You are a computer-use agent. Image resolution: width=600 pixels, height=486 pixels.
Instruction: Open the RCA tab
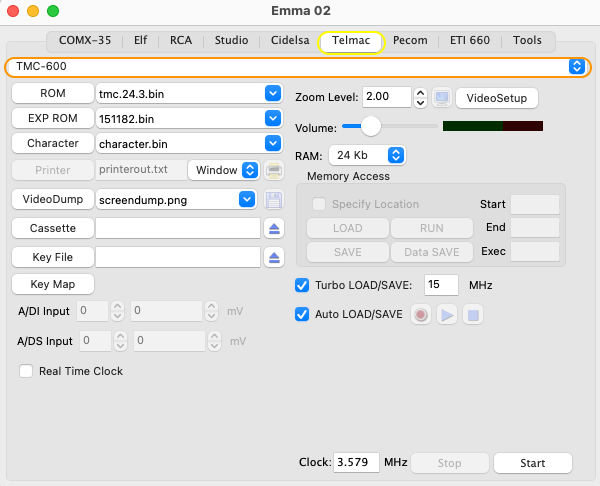click(x=181, y=40)
